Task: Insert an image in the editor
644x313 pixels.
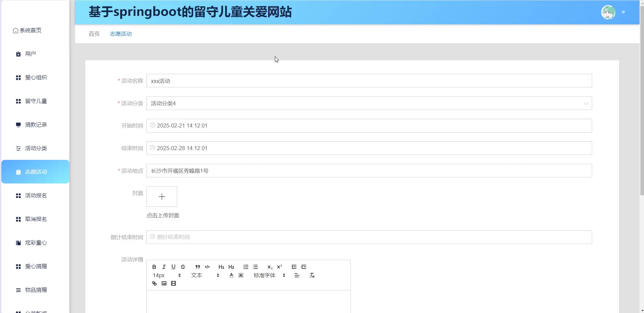Action: click(164, 283)
